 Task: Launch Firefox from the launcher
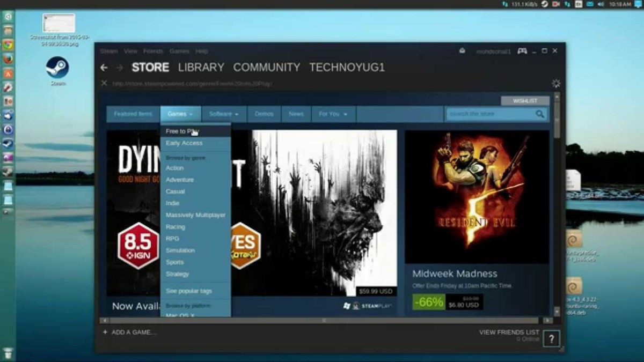(x=8, y=58)
